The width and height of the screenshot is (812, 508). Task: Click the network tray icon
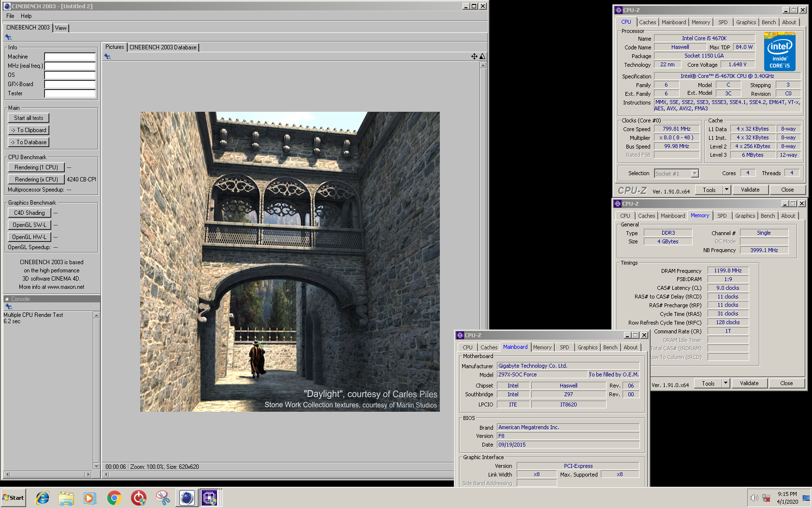[766, 497]
